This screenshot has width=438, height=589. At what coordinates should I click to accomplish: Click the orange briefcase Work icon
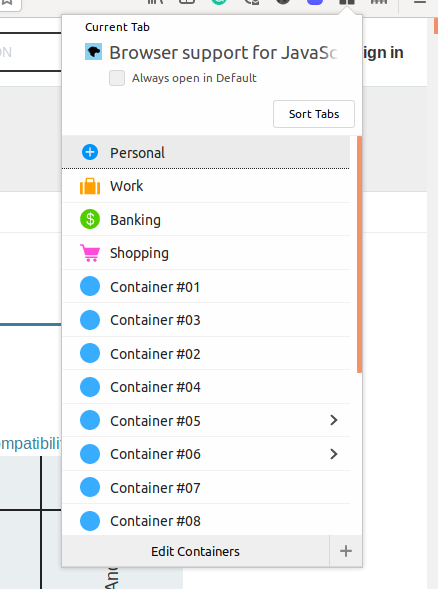tap(90, 186)
